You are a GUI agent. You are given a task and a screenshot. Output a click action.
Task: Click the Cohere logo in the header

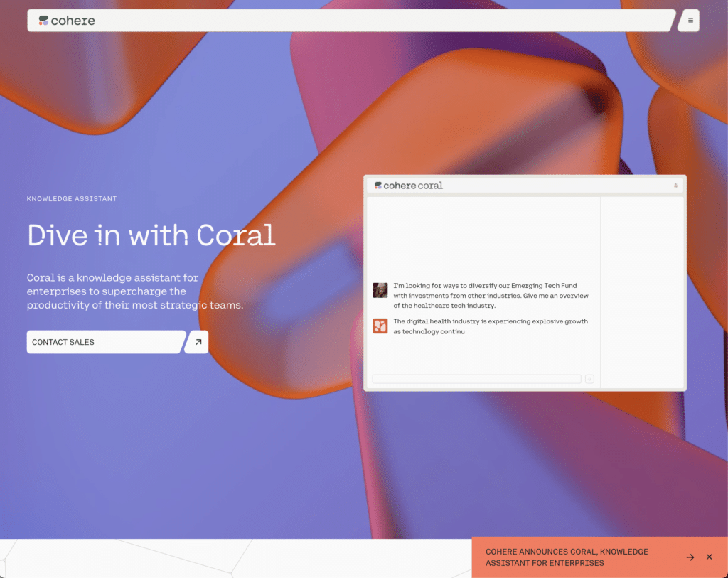click(67, 21)
